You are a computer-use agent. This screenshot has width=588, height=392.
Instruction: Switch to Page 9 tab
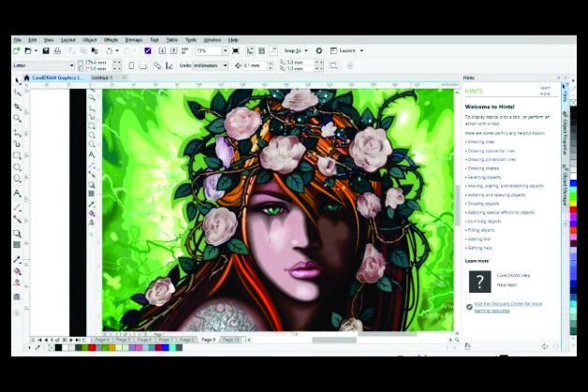pos(209,340)
